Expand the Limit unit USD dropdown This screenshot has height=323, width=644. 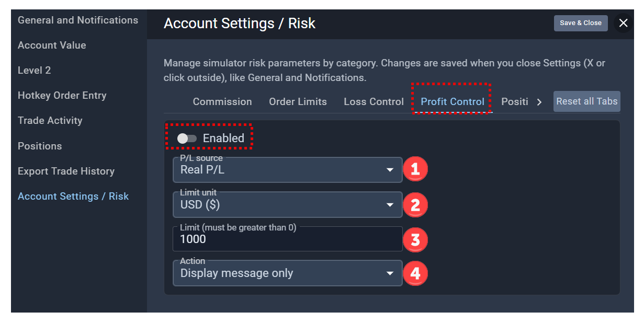[287, 205]
